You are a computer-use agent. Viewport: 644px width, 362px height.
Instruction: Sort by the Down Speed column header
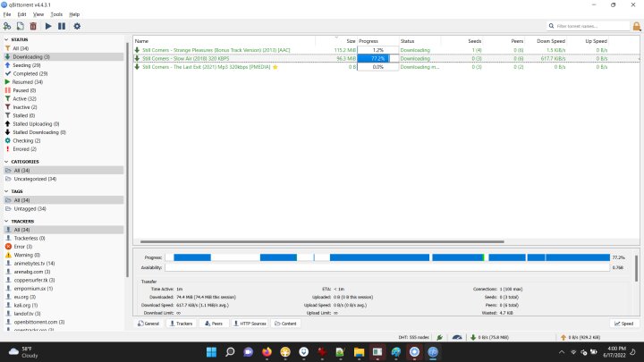[546, 41]
